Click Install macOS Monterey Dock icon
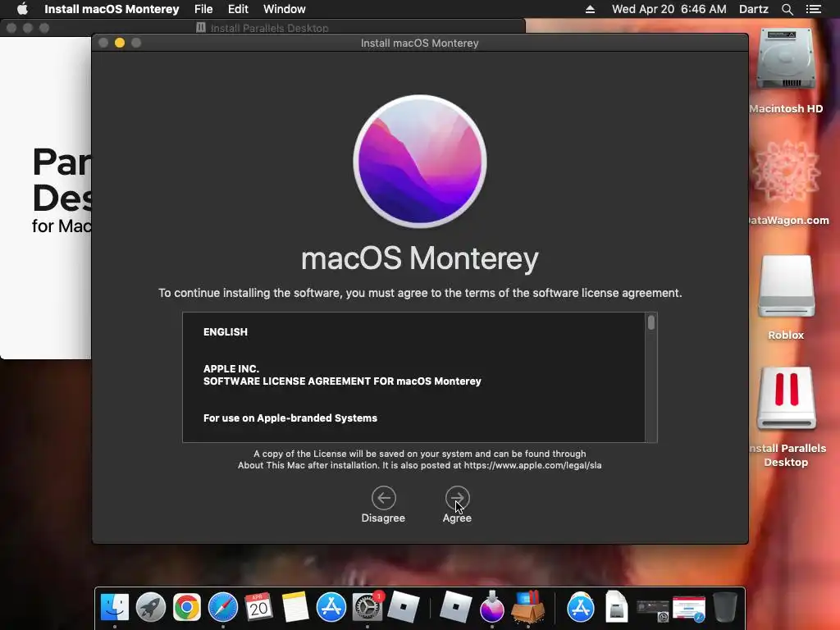 [492, 608]
